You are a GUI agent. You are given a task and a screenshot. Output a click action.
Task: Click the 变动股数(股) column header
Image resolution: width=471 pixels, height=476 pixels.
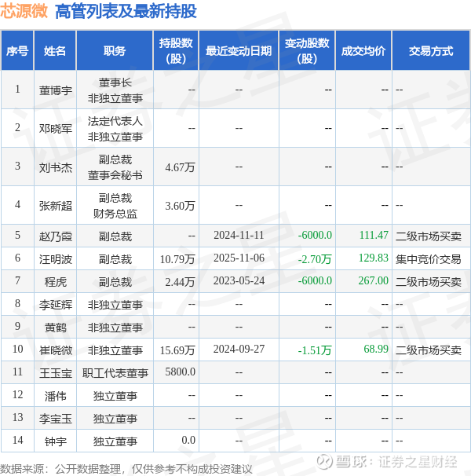307,51
